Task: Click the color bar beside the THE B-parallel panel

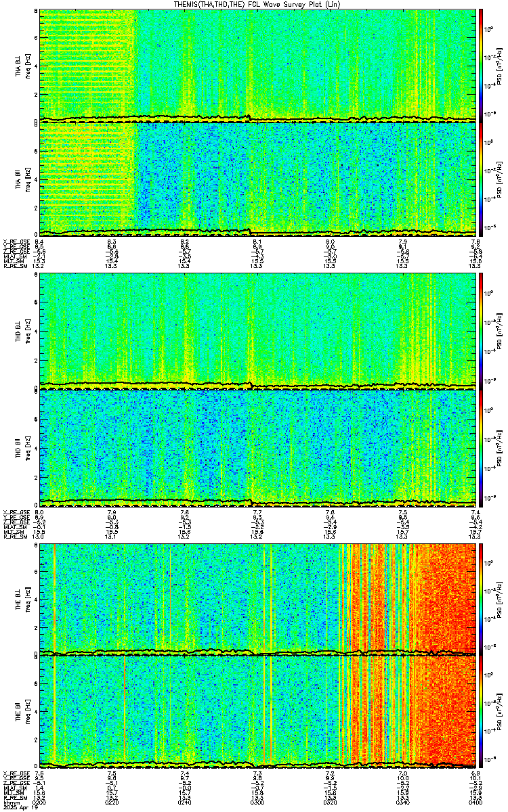Action: tap(481, 712)
